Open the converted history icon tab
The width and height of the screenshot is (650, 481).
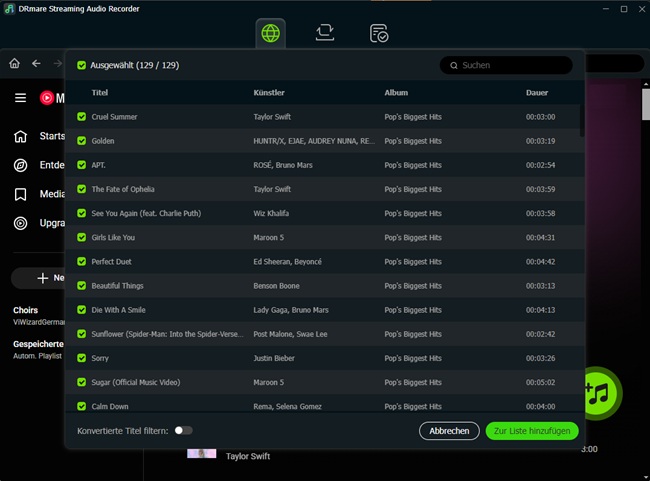[x=378, y=33]
